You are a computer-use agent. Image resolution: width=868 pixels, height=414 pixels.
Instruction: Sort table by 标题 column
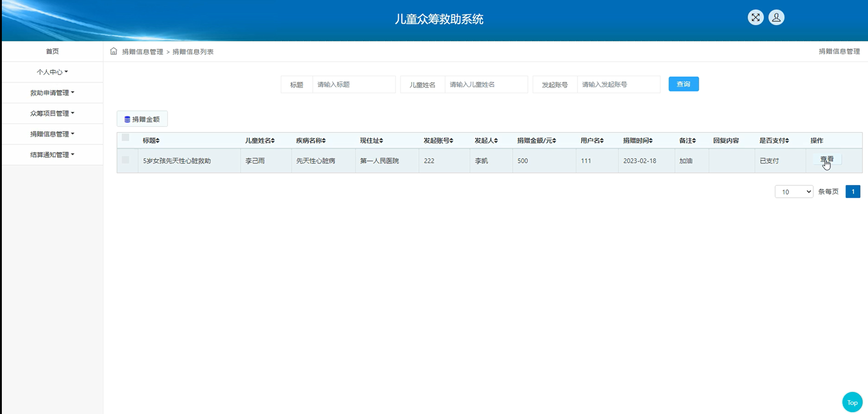click(151, 140)
